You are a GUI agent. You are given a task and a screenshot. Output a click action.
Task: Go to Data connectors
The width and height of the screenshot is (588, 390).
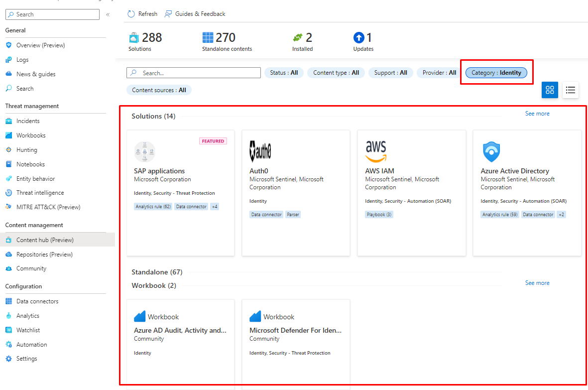click(37, 301)
